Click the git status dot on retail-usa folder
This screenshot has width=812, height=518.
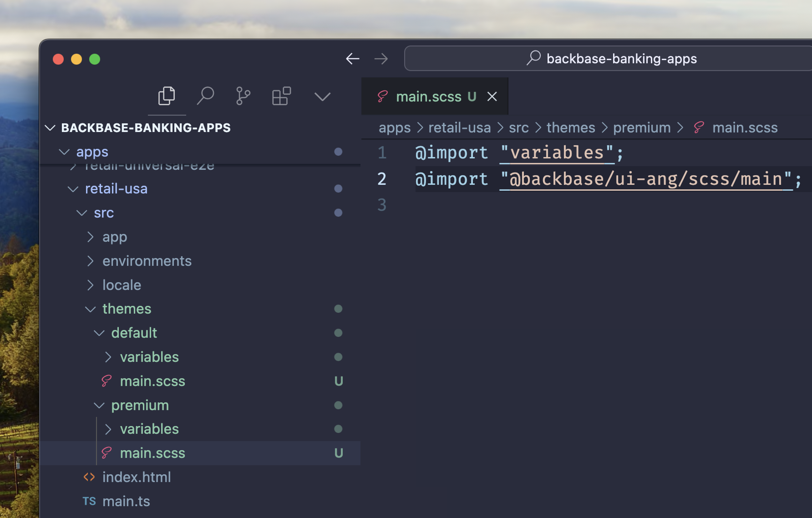(338, 188)
